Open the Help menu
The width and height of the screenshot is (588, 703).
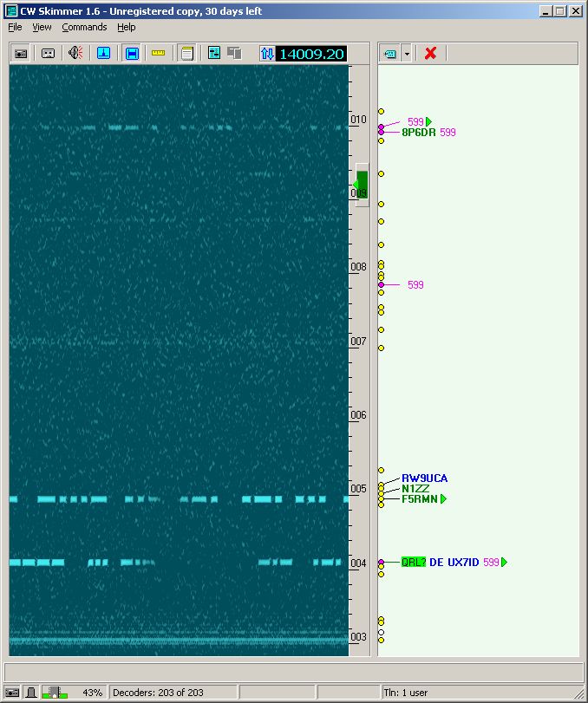[x=127, y=27]
